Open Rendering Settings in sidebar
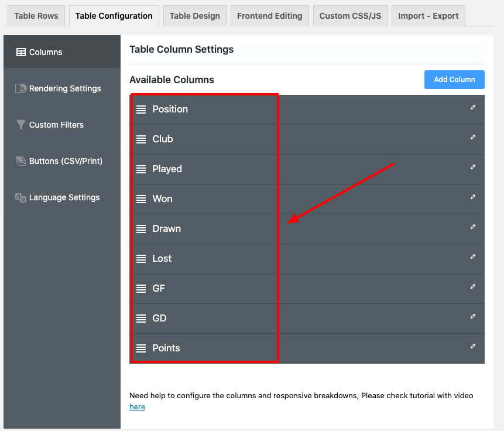This screenshot has width=504, height=431. tap(64, 88)
